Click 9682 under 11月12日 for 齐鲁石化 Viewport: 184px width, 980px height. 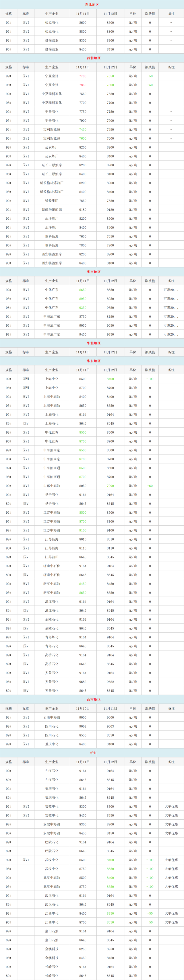tap(110, 682)
